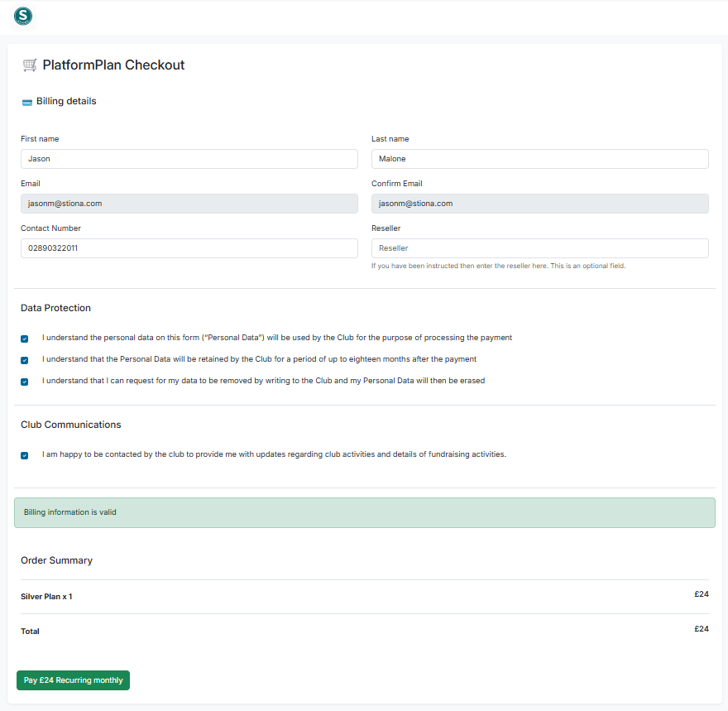Click the Email field
This screenshot has width=728, height=711.
click(x=189, y=203)
